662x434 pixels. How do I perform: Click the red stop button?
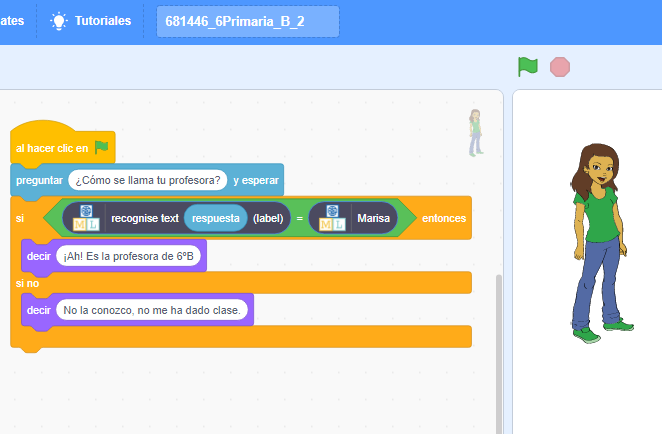tap(560, 67)
